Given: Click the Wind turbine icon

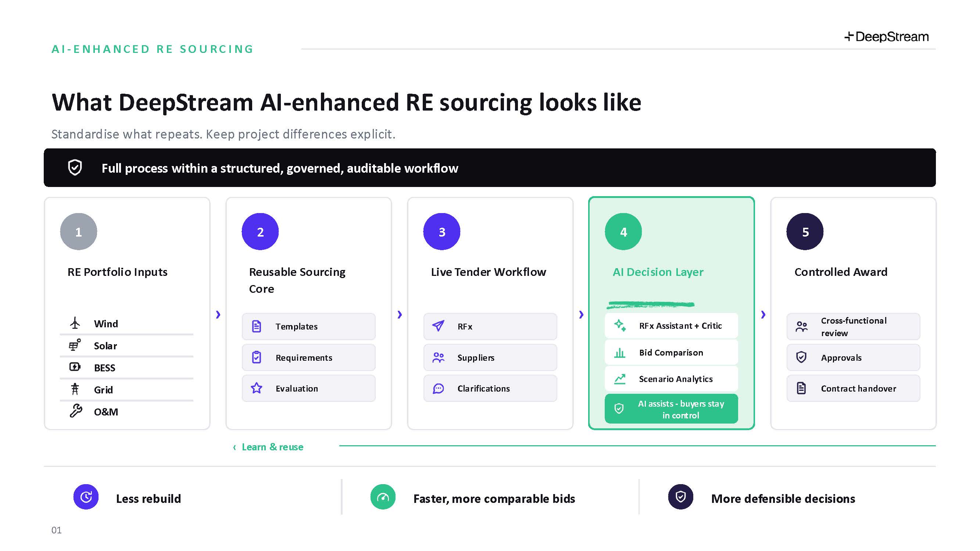Looking at the screenshot, I should (75, 323).
